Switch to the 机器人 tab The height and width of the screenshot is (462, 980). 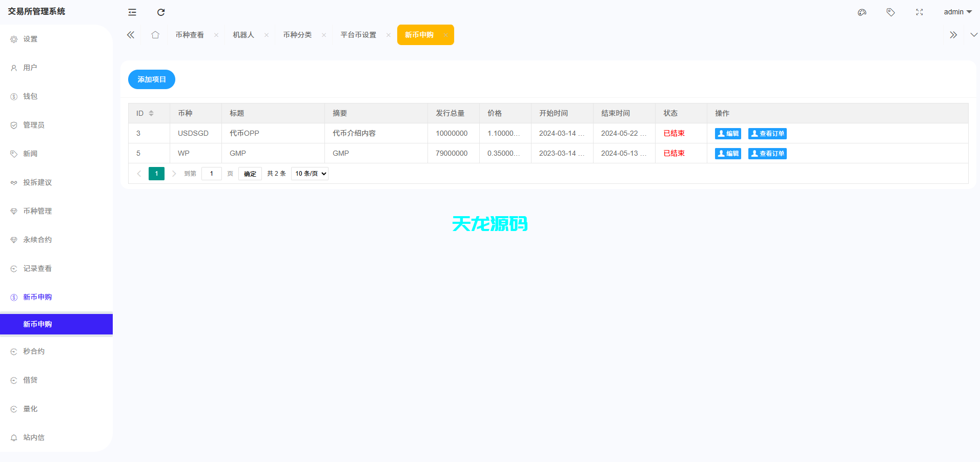point(243,34)
